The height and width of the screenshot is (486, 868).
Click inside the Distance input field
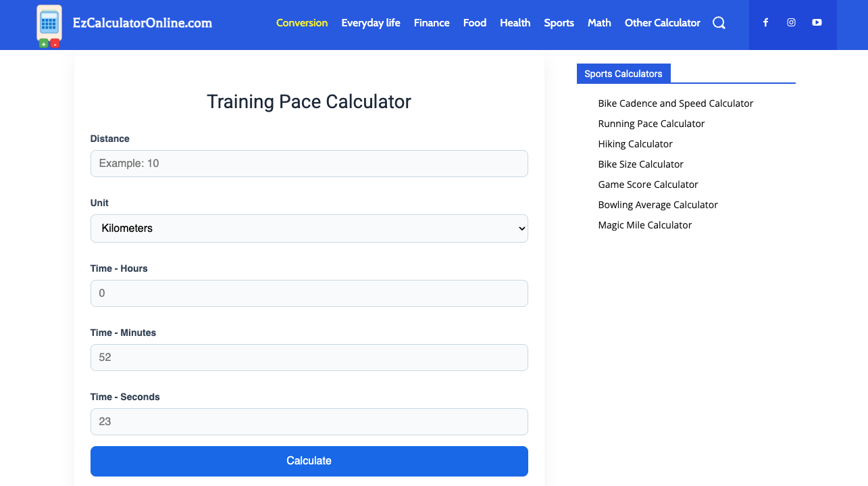(x=309, y=164)
